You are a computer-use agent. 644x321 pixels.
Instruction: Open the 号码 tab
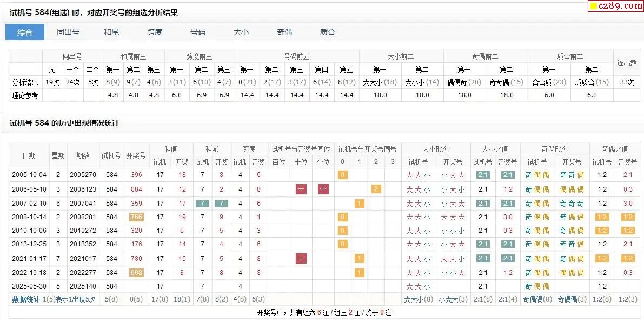(x=198, y=32)
